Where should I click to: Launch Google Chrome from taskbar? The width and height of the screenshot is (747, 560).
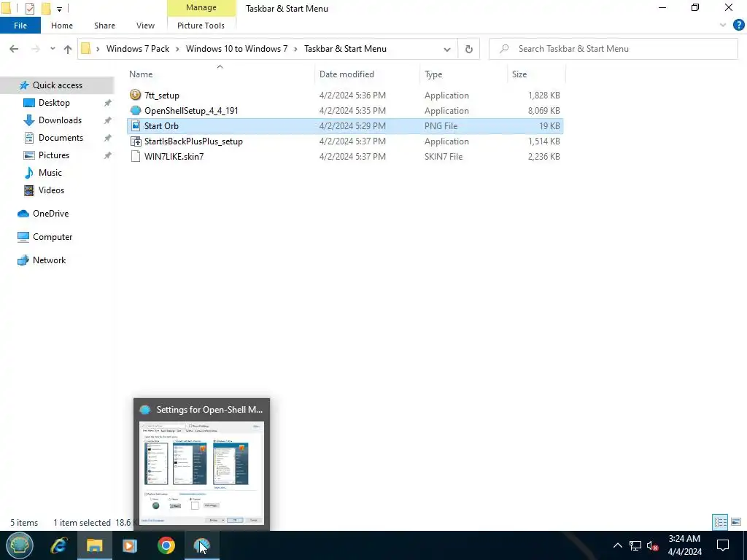coord(166,545)
